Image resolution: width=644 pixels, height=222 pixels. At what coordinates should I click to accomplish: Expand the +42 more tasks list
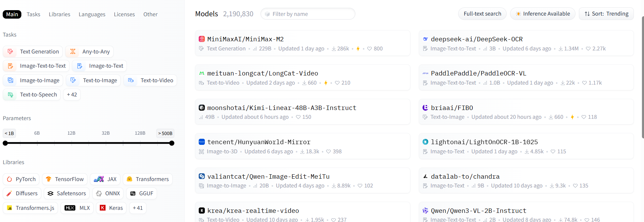(72, 95)
